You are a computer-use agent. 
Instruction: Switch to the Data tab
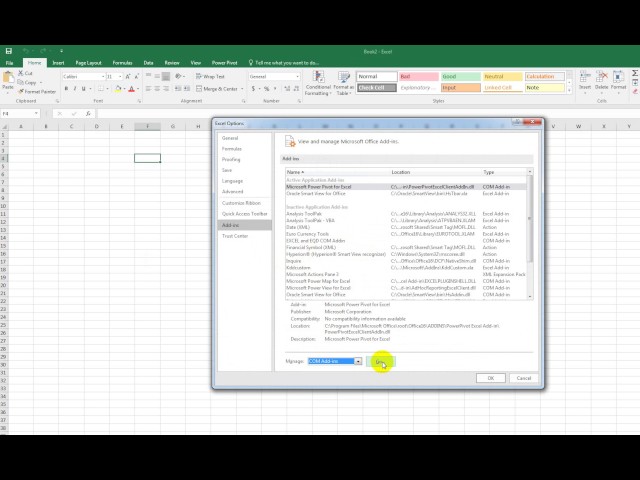[149, 63]
